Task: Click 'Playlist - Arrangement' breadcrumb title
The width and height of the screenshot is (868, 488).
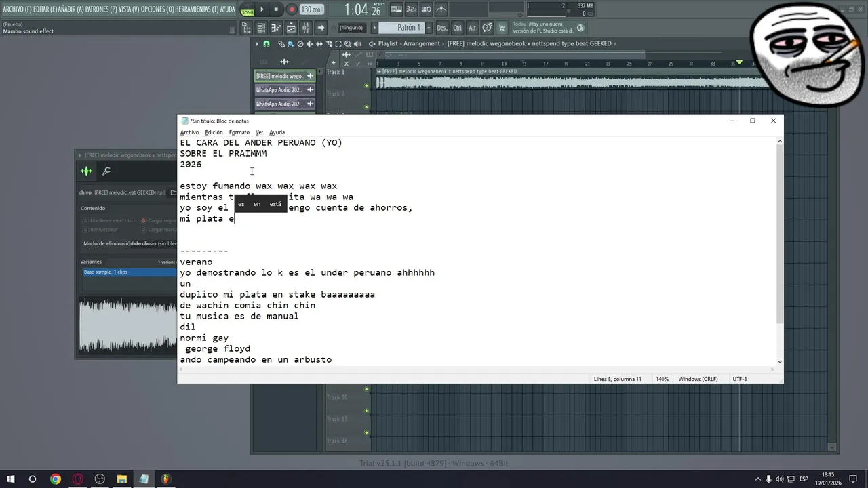Action: tap(410, 43)
